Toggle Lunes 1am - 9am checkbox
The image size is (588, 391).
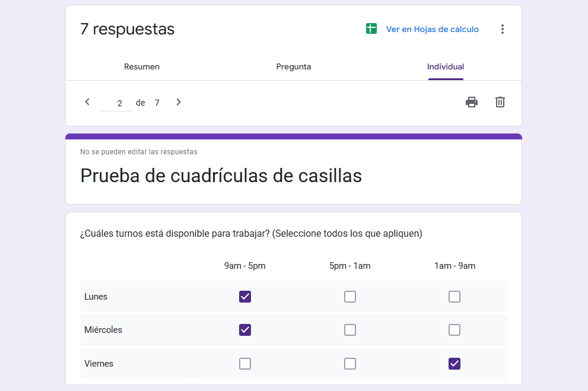click(x=454, y=297)
